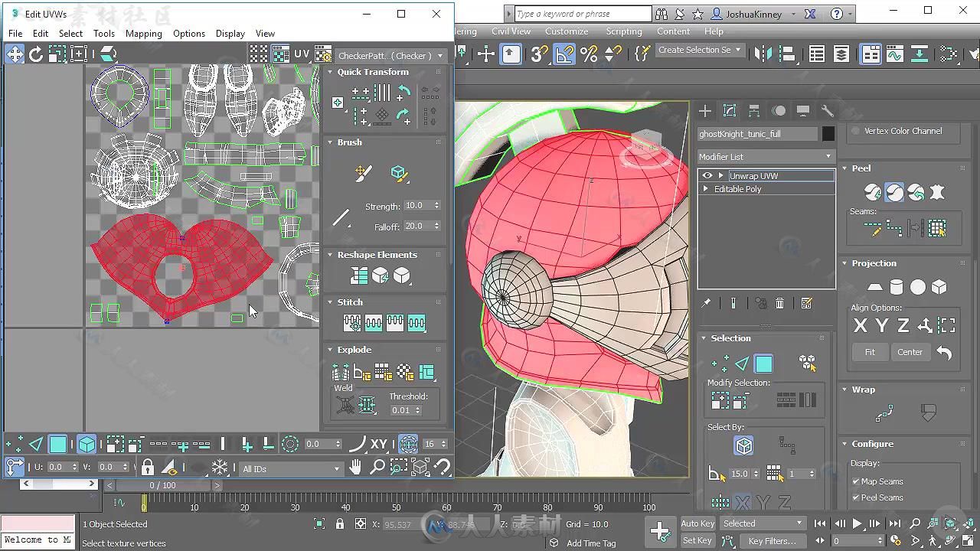Viewport: 980px width, 551px height.
Task: Toggle Polygon selection mode in Selection rollout
Action: (763, 364)
